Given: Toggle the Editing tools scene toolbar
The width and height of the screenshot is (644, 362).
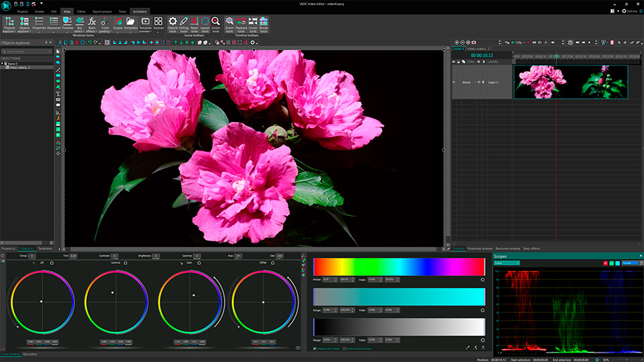Looking at the screenshot, I should tap(184, 25).
